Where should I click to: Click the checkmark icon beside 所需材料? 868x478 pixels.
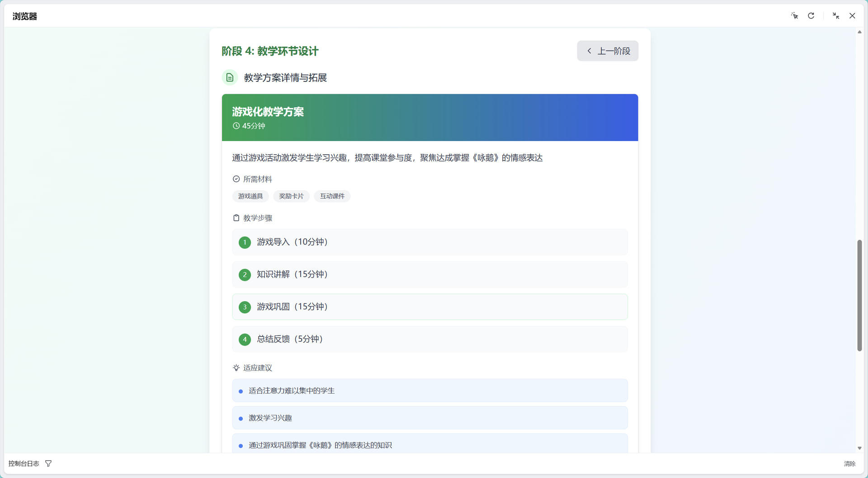pyautogui.click(x=236, y=179)
